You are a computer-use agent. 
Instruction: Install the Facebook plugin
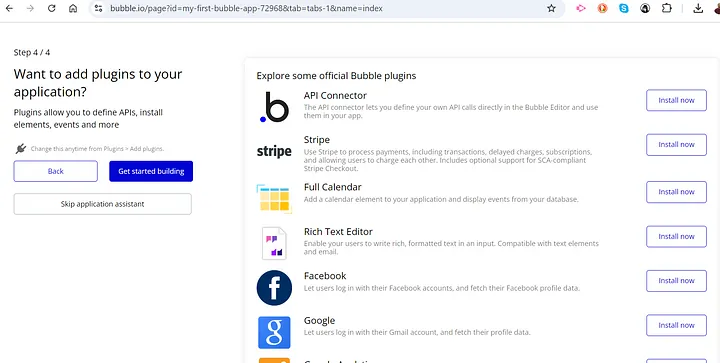[676, 281]
